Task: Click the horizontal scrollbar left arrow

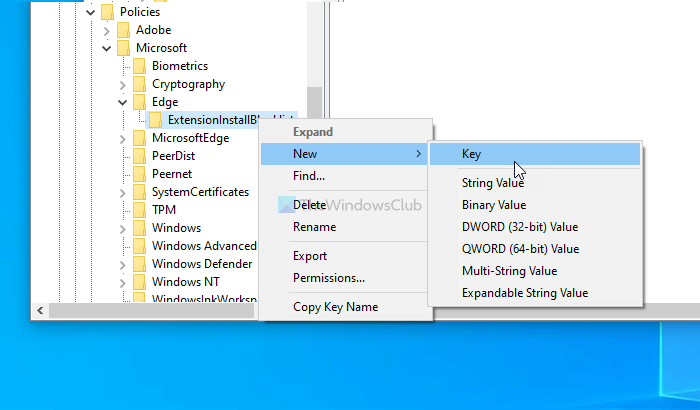Action: pos(40,310)
